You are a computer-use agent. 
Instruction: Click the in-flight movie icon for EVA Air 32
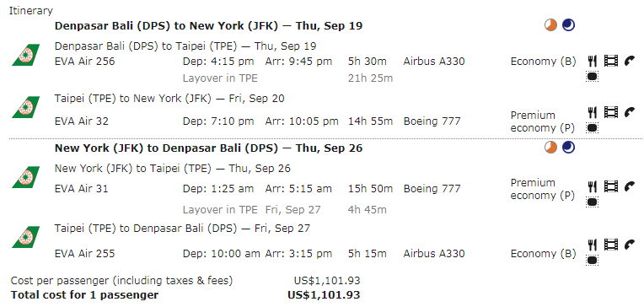(611, 112)
